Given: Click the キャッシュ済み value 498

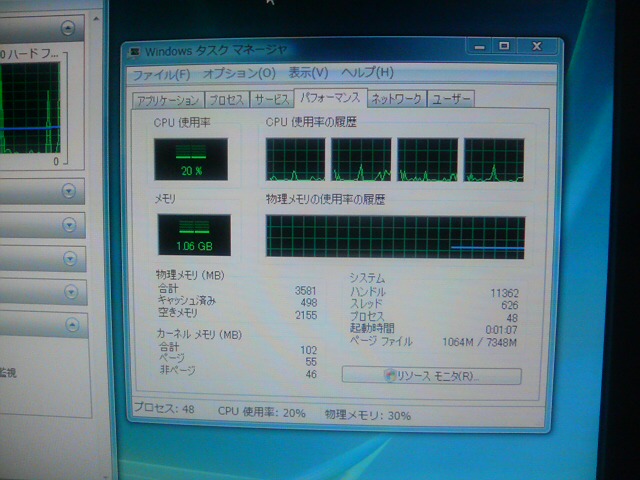Looking at the screenshot, I should coord(309,303).
